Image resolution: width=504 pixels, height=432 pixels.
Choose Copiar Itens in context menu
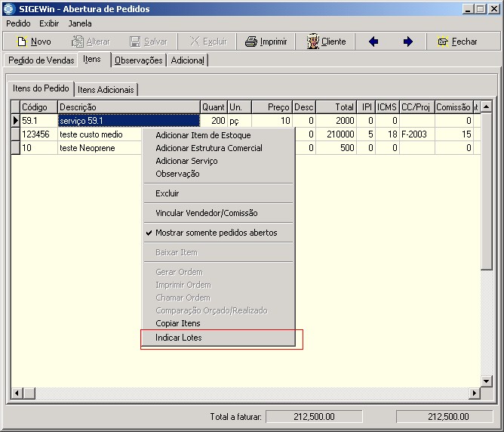tap(219, 323)
